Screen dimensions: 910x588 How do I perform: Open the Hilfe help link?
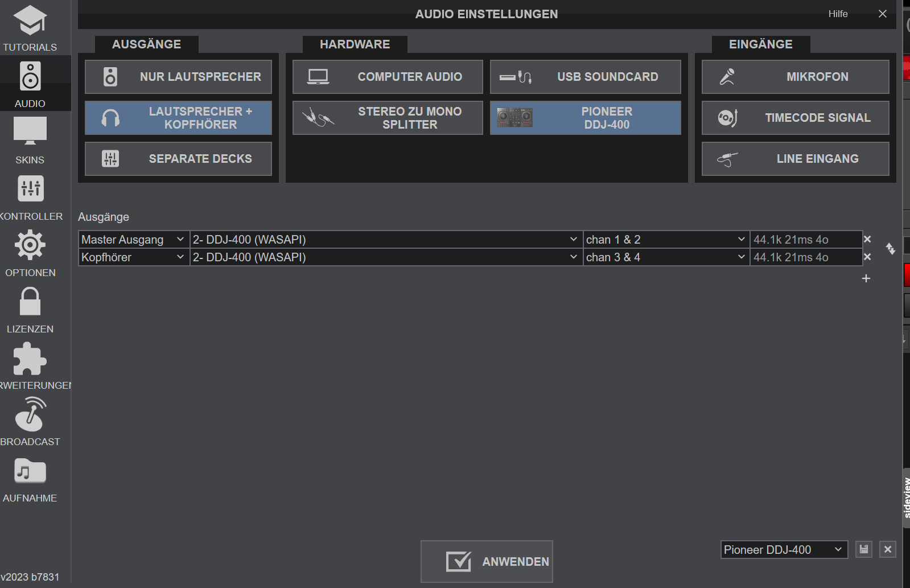[838, 14]
